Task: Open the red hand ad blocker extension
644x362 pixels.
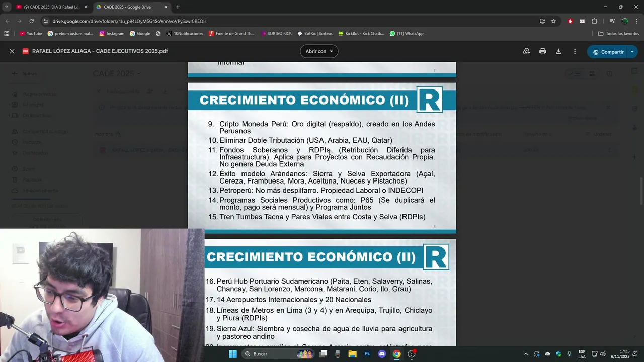Action: click(570, 21)
